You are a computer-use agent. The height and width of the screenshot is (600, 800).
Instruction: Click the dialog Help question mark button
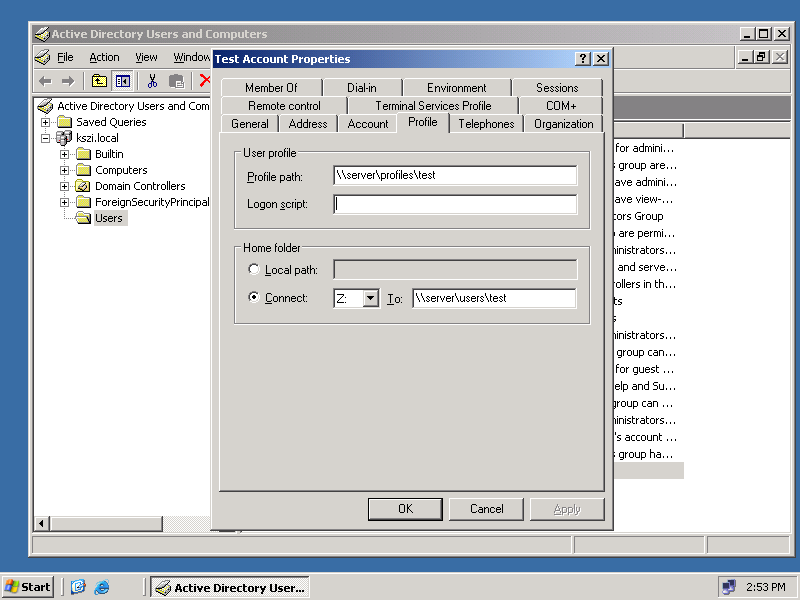[x=583, y=59]
